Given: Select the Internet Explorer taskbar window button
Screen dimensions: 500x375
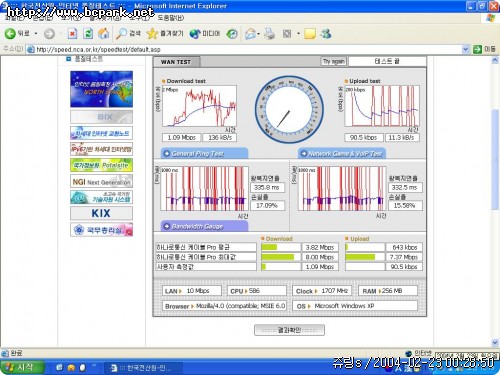Looking at the screenshot, I should 143,368.
